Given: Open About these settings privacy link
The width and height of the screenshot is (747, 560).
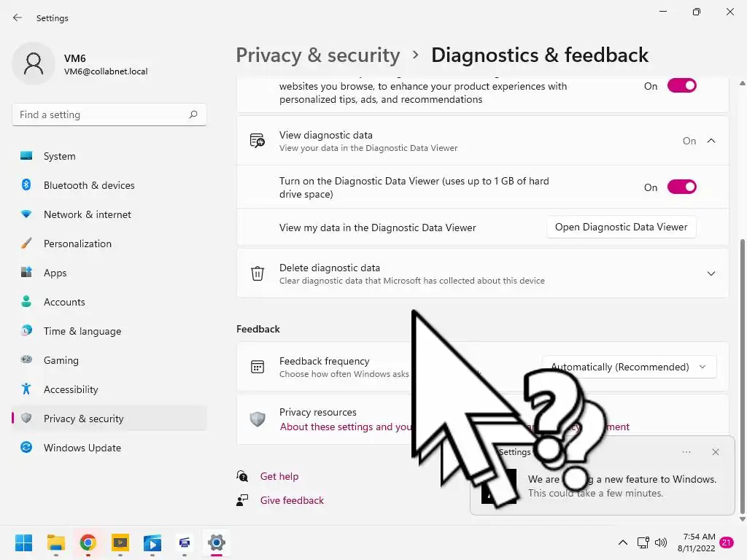Looking at the screenshot, I should click(x=346, y=427).
